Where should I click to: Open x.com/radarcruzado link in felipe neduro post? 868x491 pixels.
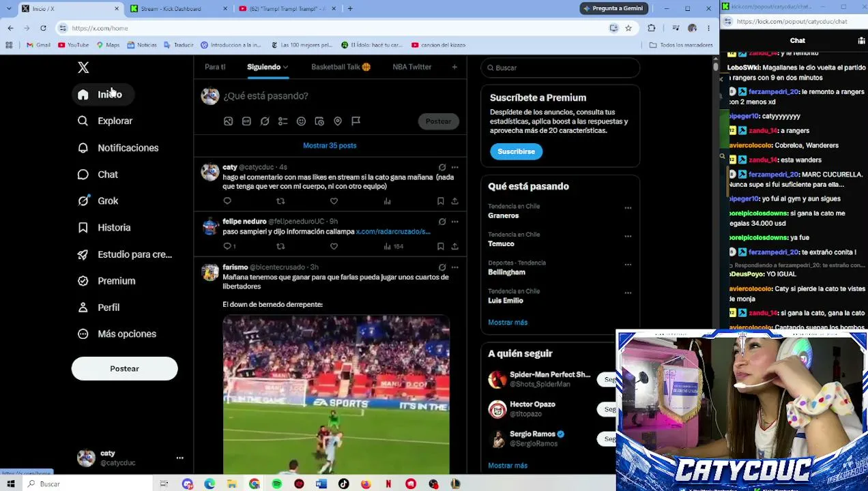click(x=393, y=232)
